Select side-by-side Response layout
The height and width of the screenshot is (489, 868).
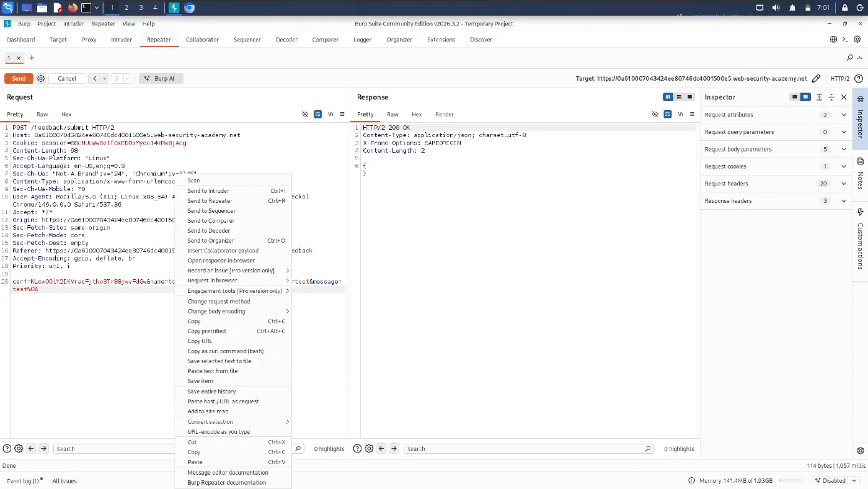668,97
